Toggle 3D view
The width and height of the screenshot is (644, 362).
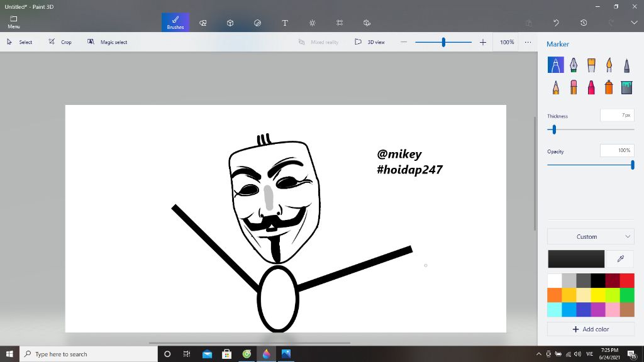(370, 42)
